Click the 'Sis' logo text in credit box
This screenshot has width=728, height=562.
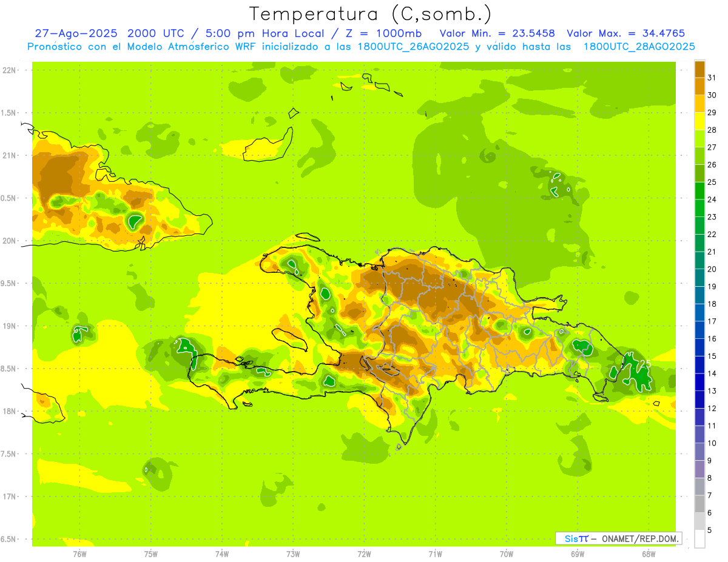tap(570, 538)
